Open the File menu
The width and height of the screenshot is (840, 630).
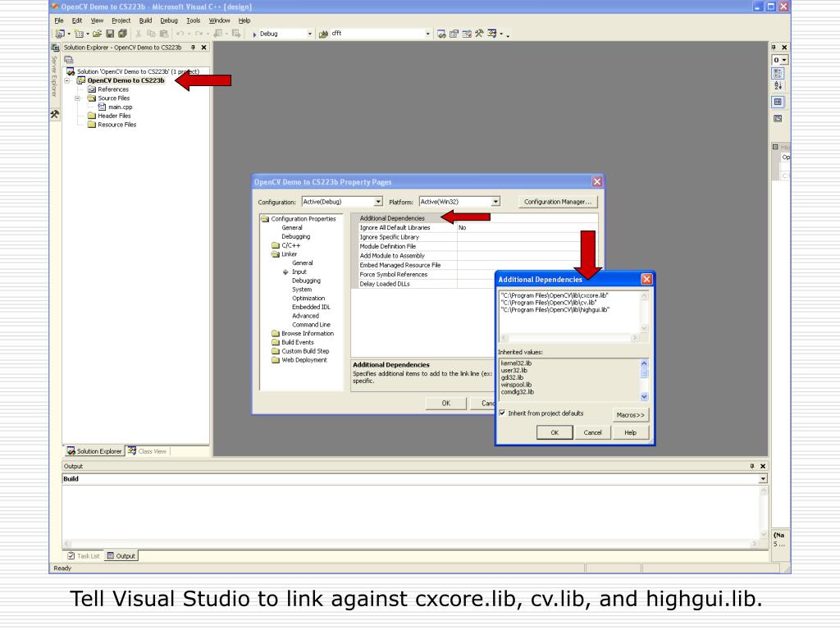(x=59, y=21)
